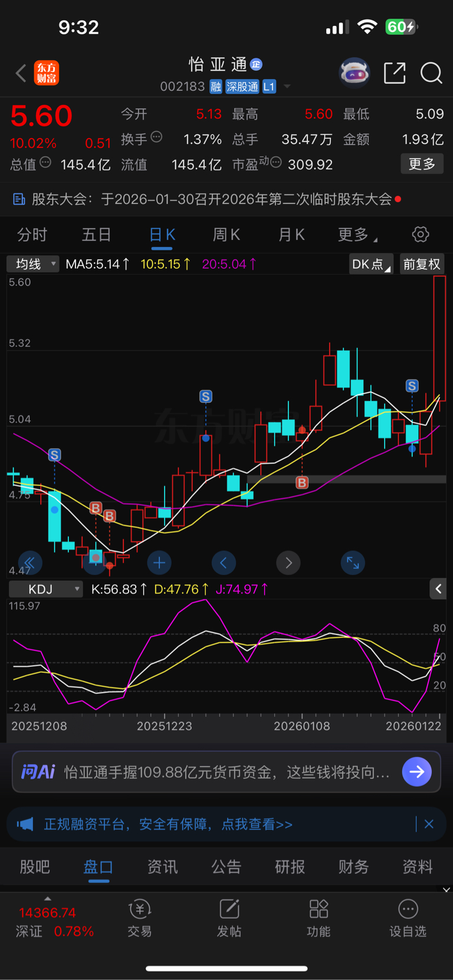
Task: Open the 均线 indicator dropdown
Action: 33,264
